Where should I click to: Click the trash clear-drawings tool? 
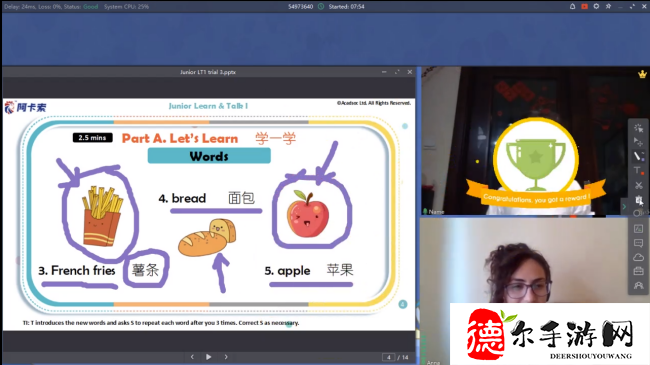coord(638,200)
